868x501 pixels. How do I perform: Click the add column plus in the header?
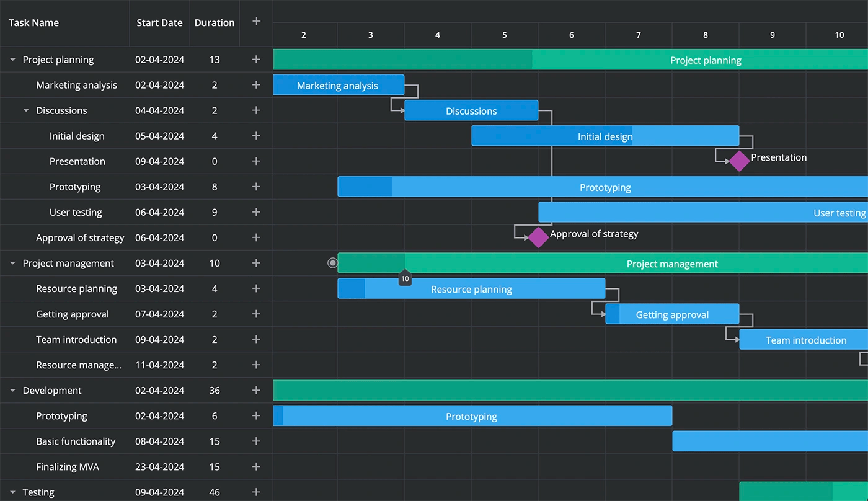[256, 22]
